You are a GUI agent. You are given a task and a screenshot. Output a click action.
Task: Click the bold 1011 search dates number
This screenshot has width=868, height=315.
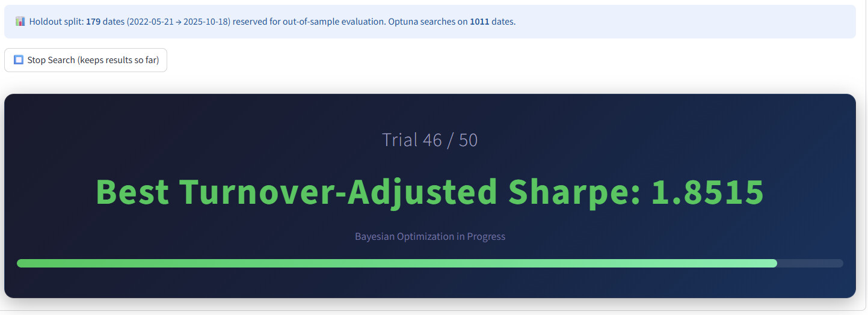[x=479, y=22]
